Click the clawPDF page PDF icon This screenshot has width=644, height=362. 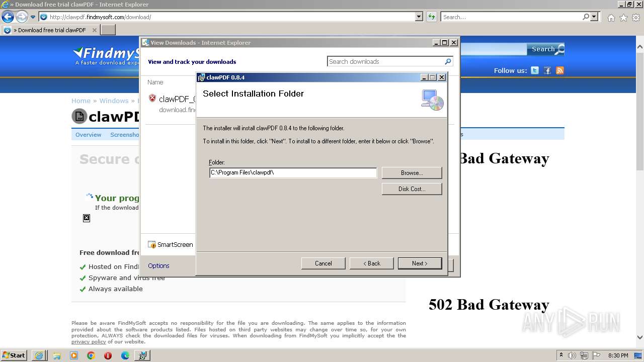(79, 117)
